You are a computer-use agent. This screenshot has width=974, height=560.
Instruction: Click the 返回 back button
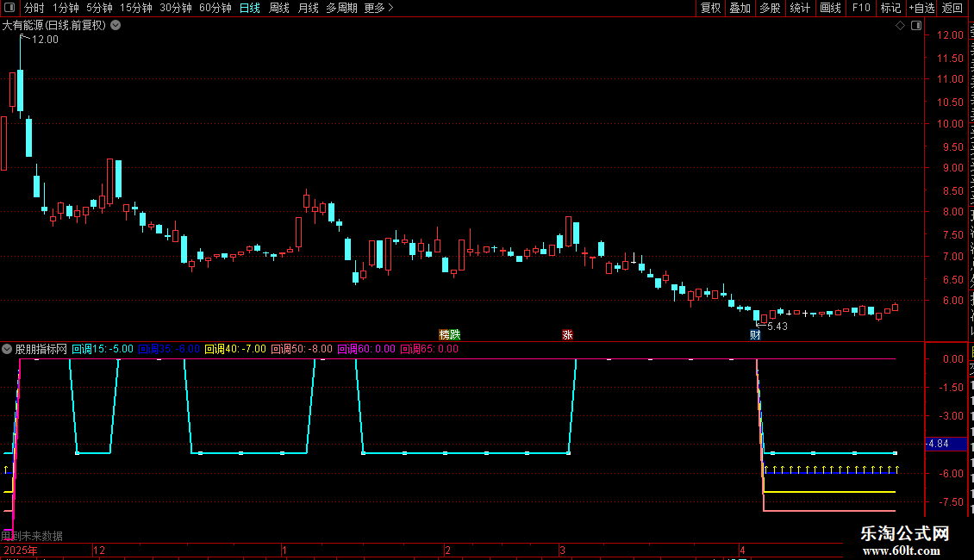pyautogui.click(x=952, y=8)
